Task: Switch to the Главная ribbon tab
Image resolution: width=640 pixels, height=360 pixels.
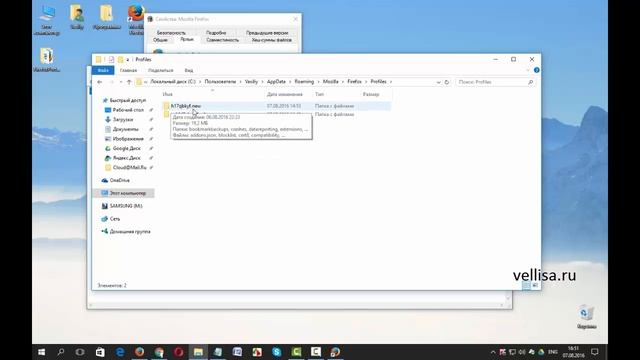Action: click(x=128, y=70)
